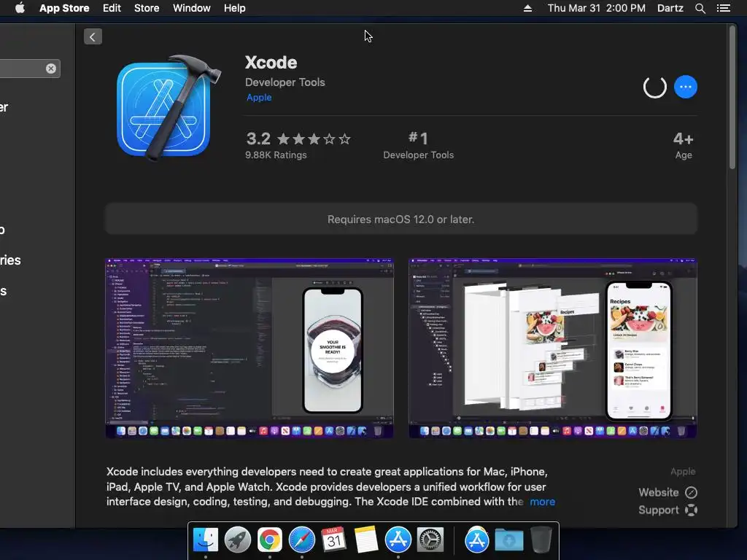Open the Help menu
747x560 pixels.
(x=235, y=8)
